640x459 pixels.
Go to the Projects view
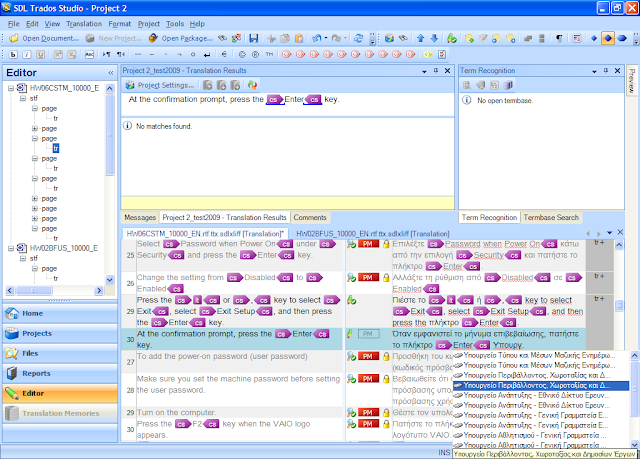tap(60, 333)
